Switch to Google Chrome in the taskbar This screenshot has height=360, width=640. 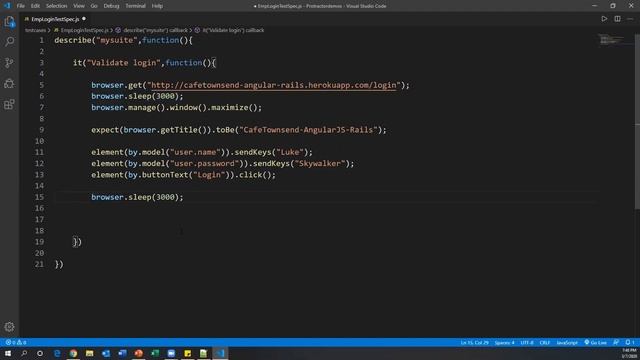pos(73,353)
